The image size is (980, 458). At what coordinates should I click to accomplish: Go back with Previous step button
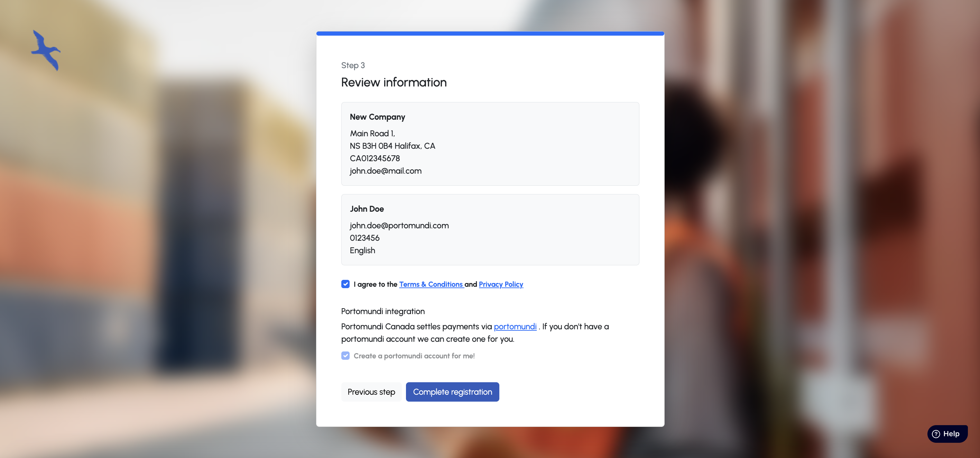pyautogui.click(x=371, y=392)
